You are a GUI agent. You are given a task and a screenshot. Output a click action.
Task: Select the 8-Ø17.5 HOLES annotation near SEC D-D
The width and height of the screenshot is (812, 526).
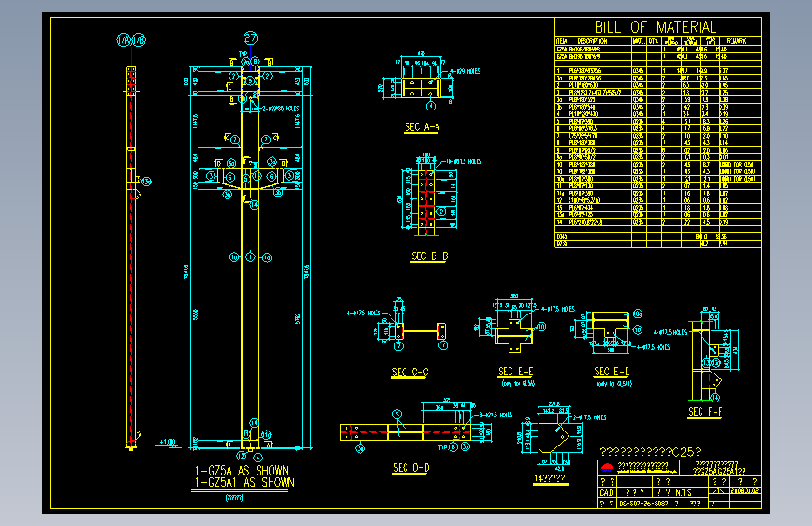(x=495, y=415)
